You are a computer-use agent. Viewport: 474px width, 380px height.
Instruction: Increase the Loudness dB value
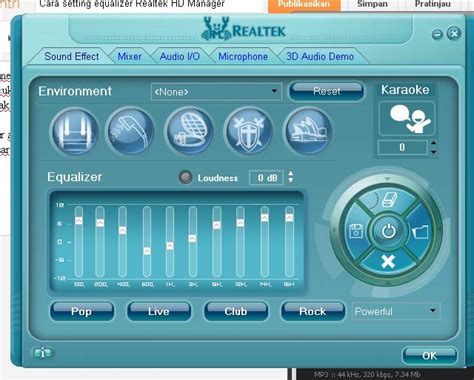point(291,173)
